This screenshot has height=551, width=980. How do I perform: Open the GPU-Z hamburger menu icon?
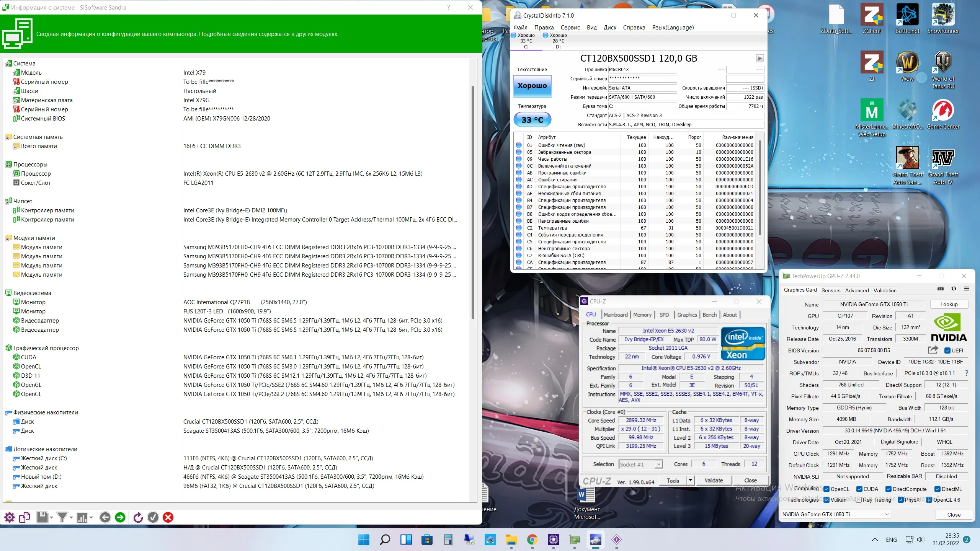coord(967,289)
